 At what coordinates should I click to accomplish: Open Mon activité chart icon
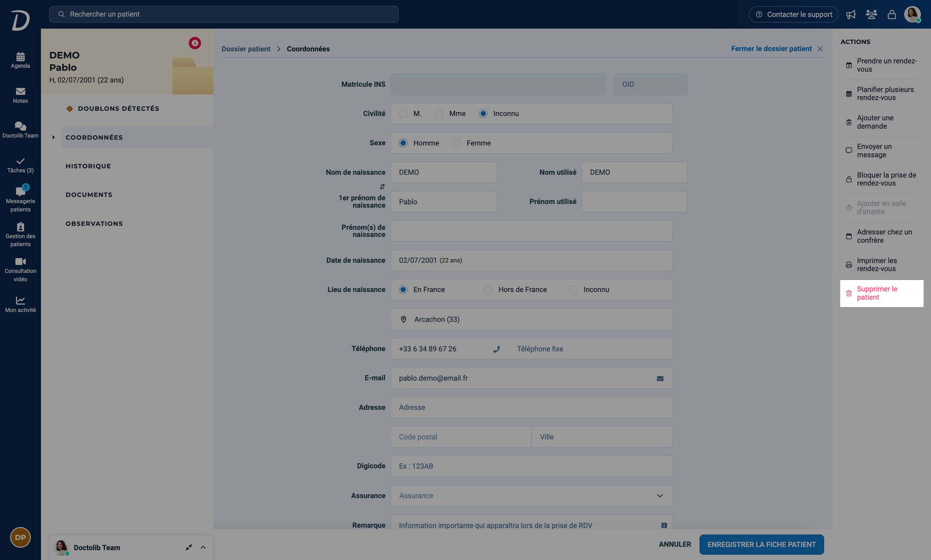[20, 300]
